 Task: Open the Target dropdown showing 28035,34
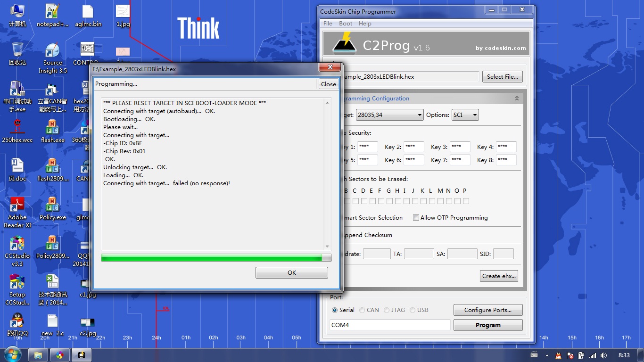389,115
